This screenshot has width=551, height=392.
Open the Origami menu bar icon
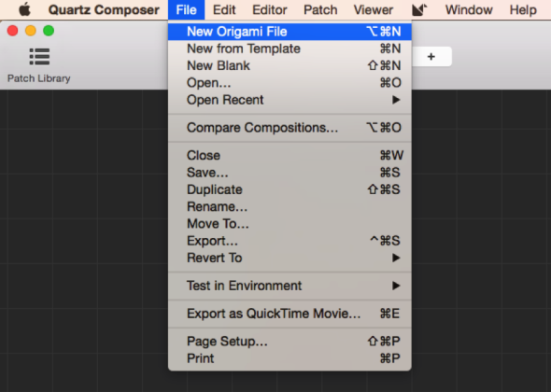pyautogui.click(x=419, y=10)
